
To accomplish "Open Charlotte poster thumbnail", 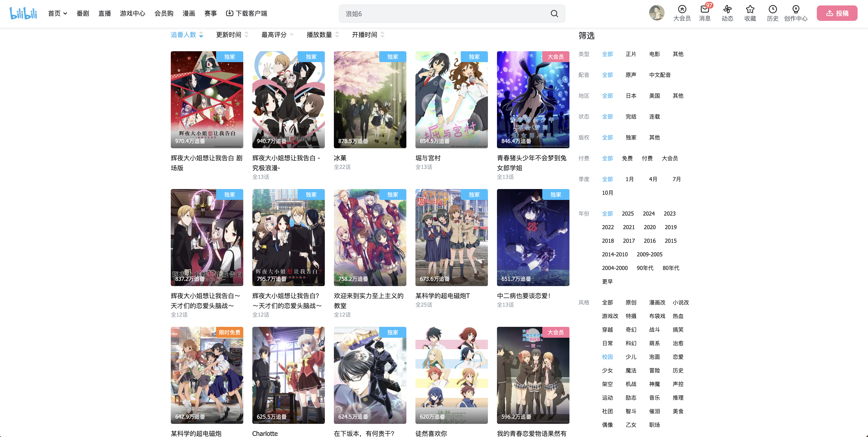I will click(288, 375).
